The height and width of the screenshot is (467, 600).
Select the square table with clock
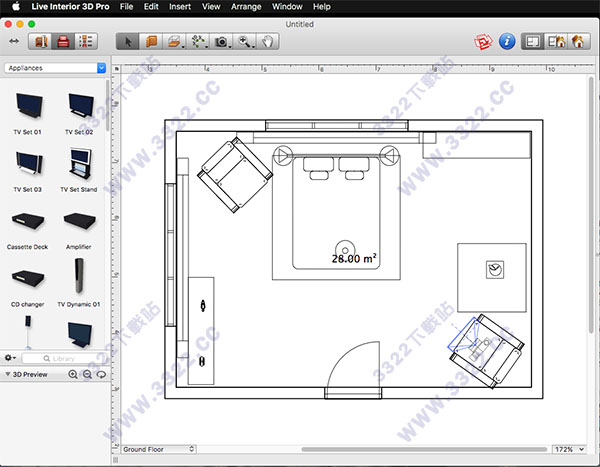click(x=492, y=277)
